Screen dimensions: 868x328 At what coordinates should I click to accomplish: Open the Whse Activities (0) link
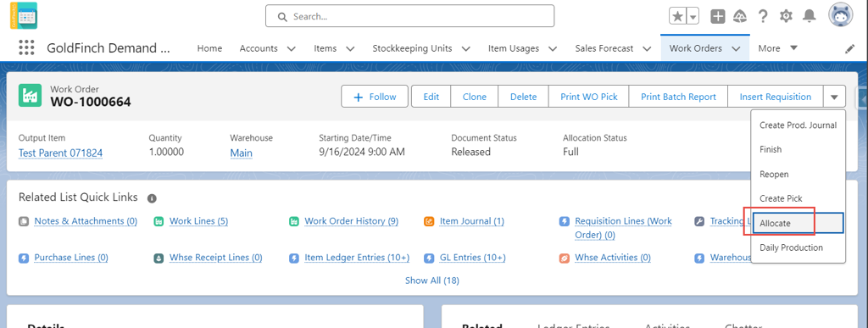click(x=613, y=258)
